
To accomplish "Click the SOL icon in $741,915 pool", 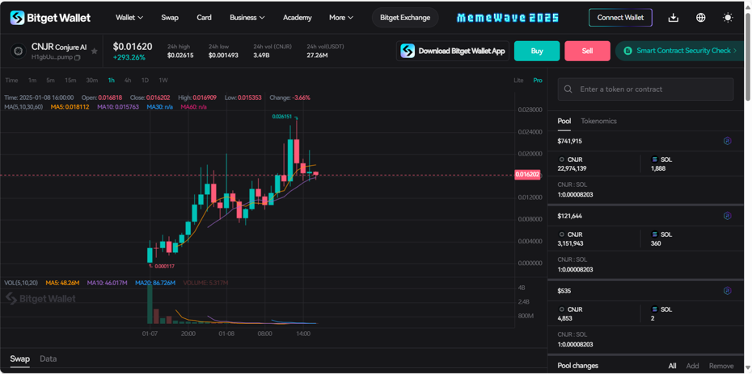I will (654, 159).
